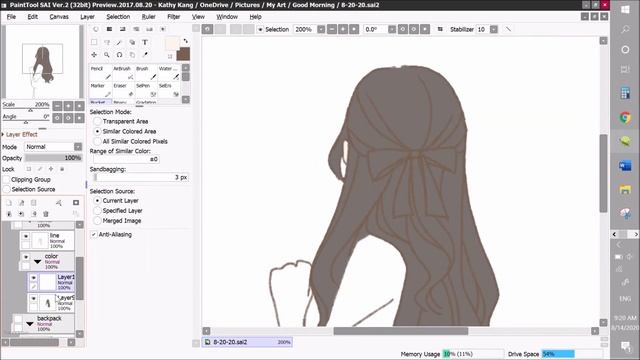640x360 pixels.
Task: Choose the Eraser tool
Action: 123,90
